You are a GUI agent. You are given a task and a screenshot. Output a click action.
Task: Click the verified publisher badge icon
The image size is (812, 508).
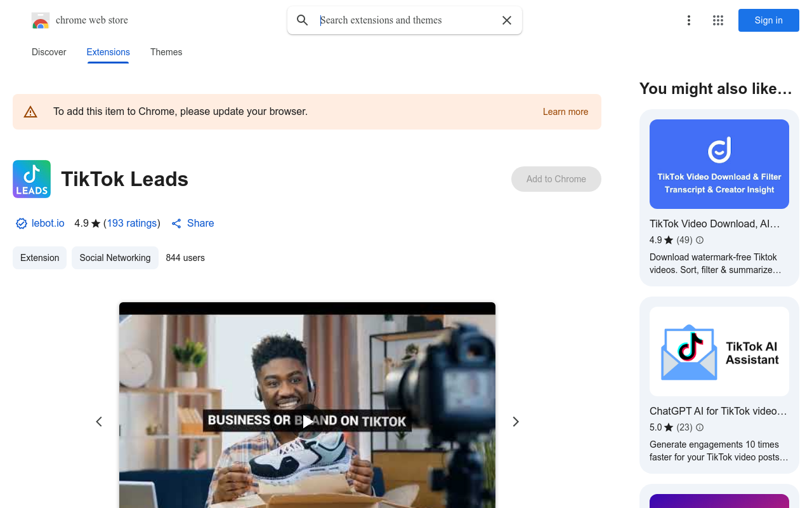[x=22, y=224]
